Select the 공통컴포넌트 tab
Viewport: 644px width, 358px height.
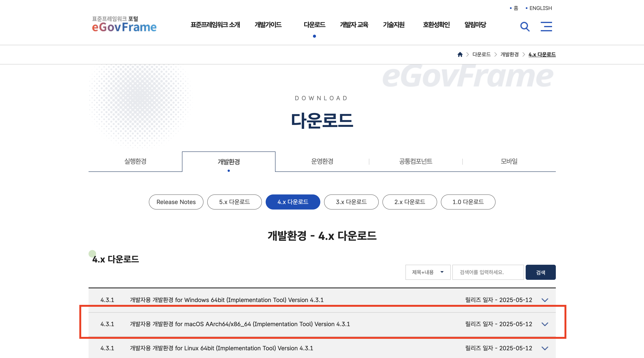[x=415, y=161]
